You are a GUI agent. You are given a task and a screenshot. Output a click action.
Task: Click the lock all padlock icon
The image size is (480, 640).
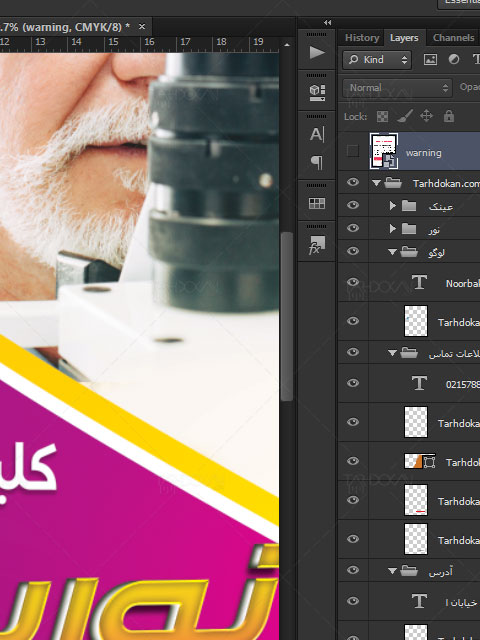coord(449,116)
